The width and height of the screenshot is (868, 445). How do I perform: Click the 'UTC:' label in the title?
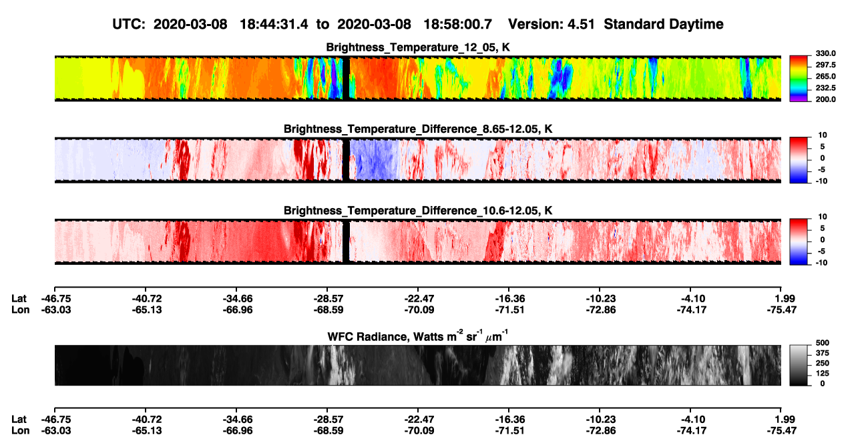129,24
